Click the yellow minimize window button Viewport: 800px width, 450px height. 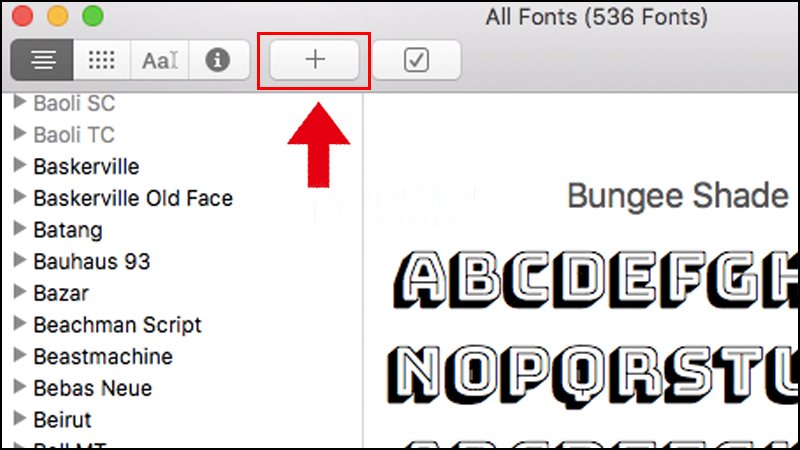tap(58, 16)
